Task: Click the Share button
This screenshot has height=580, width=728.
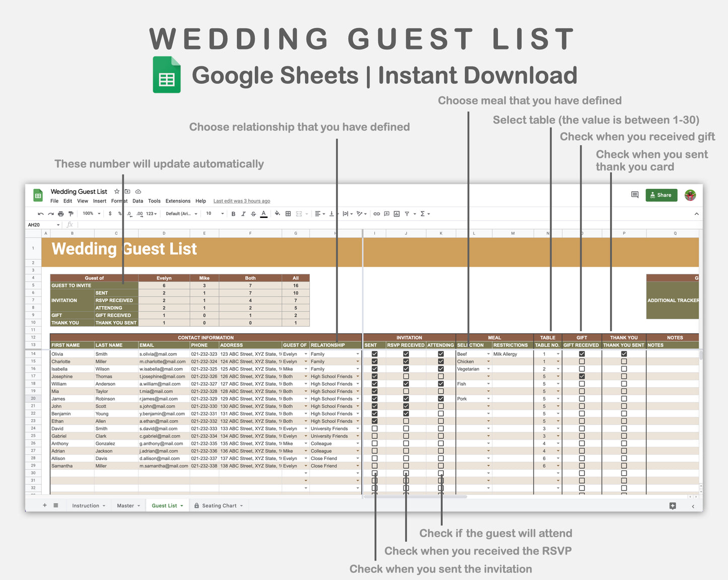Action: [x=661, y=195]
